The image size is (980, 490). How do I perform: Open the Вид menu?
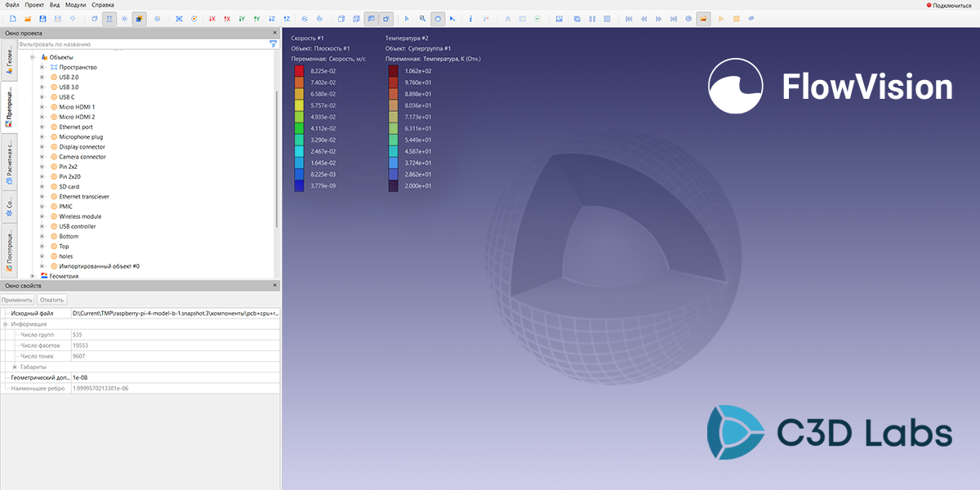pyautogui.click(x=55, y=5)
